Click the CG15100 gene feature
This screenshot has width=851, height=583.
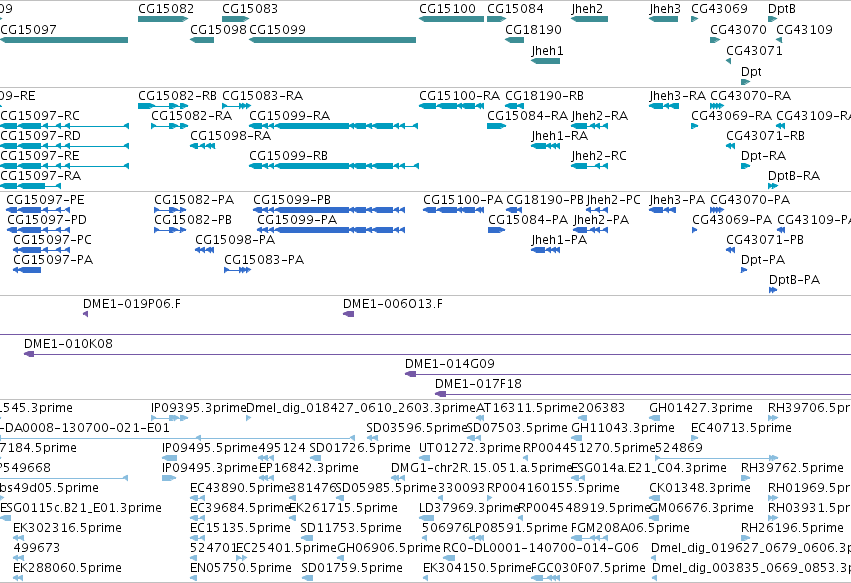451,19
